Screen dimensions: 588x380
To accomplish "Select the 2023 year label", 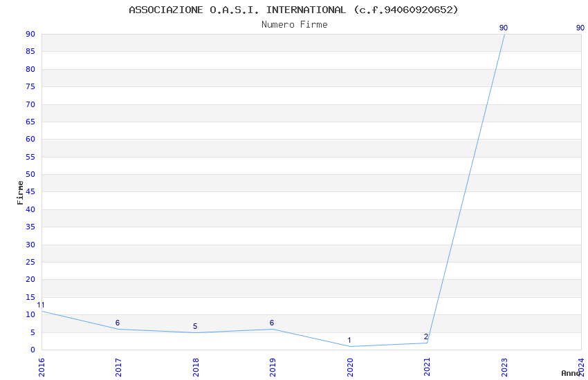I will [504, 368].
